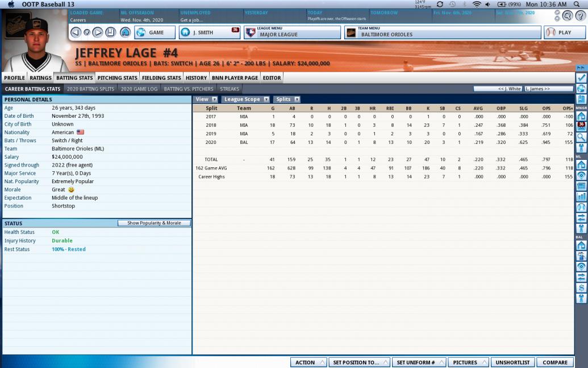Go forward with the right arrow navigation icon
Image resolution: width=588 pixels, height=368 pixels.
click(98, 32)
